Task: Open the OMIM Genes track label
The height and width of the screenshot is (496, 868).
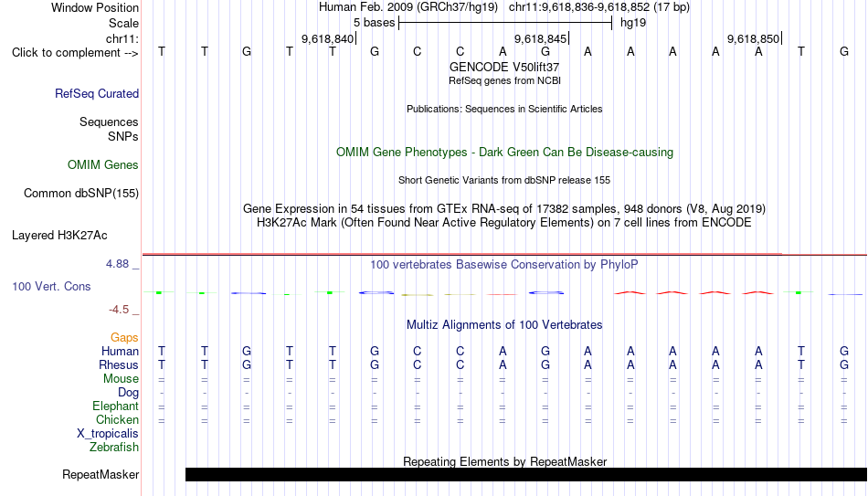Action: coord(103,165)
